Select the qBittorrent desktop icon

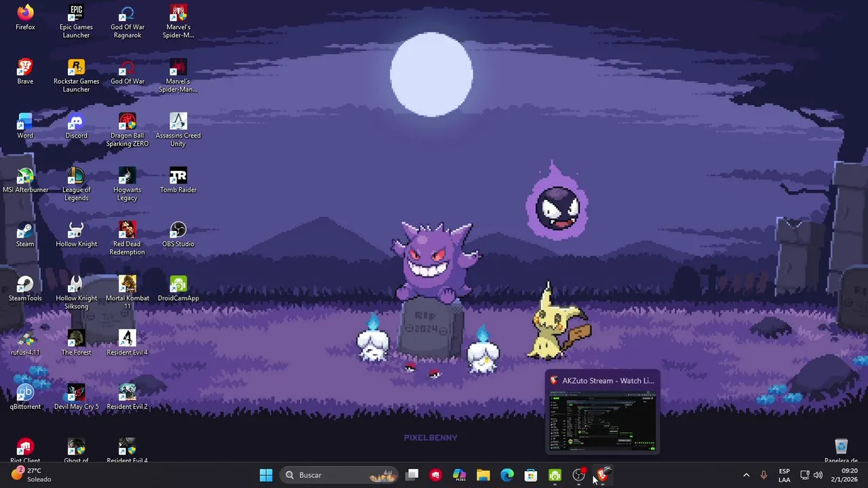(x=25, y=397)
